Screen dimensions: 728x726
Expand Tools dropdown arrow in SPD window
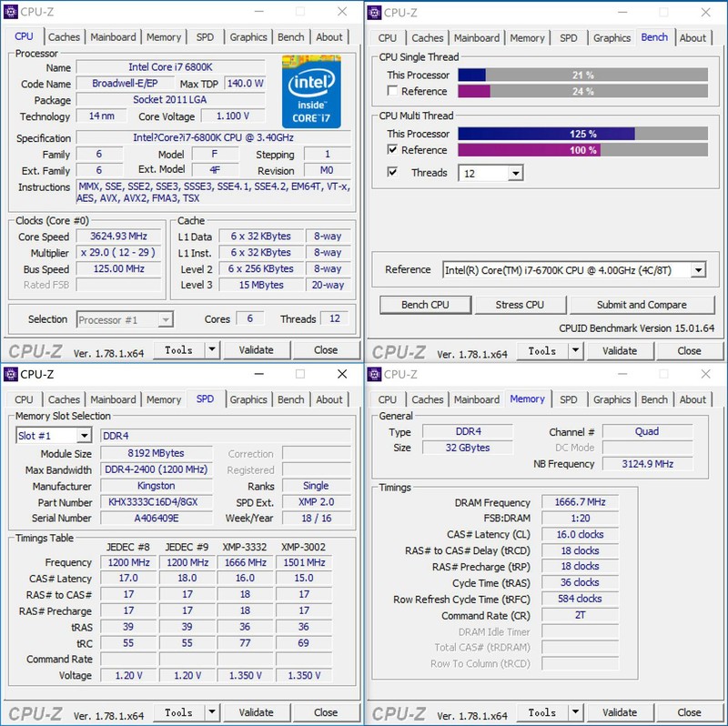212,711
